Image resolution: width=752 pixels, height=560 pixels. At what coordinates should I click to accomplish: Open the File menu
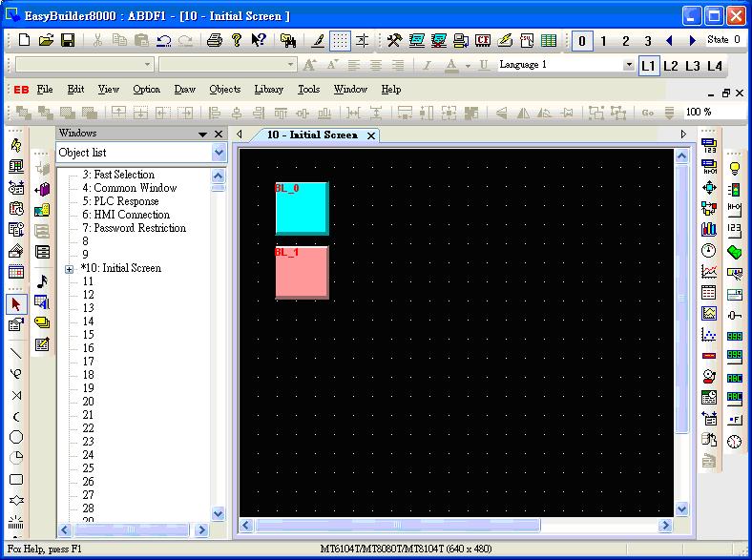pos(45,89)
